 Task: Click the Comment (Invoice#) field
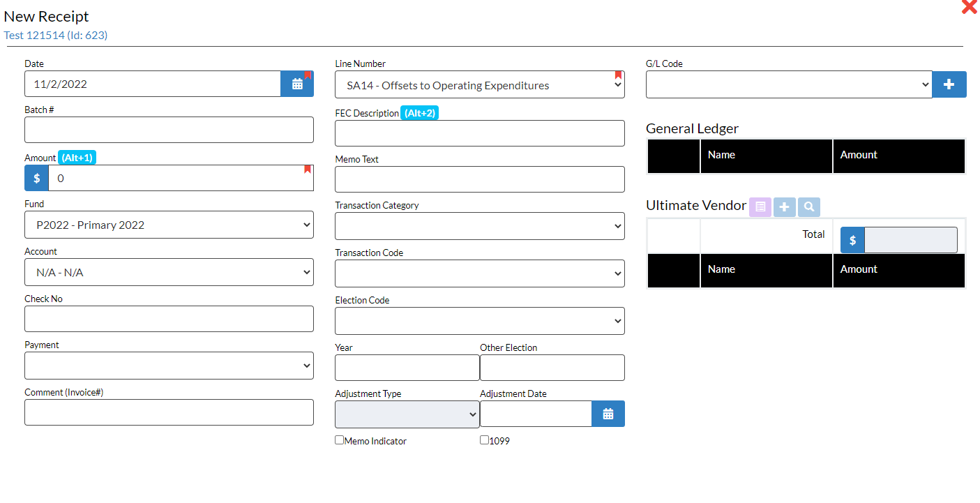[169, 412]
